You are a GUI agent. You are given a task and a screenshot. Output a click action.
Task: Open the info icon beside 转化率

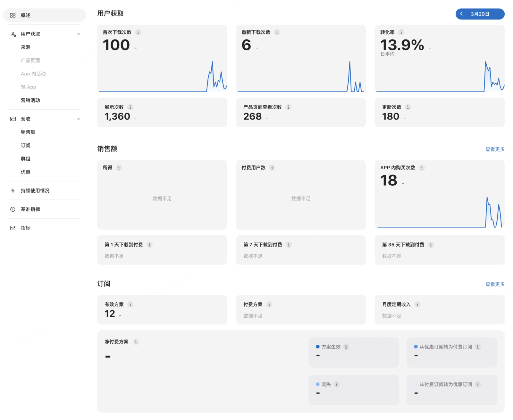pyautogui.click(x=401, y=32)
